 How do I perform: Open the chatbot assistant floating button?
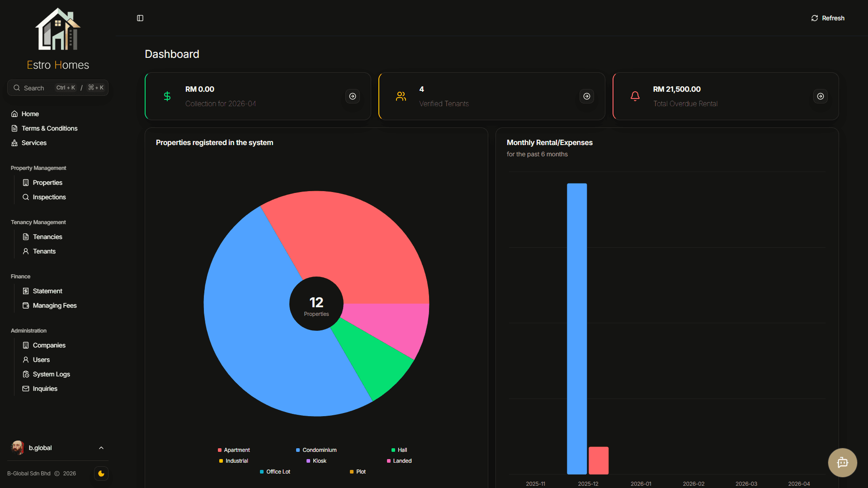tap(842, 462)
